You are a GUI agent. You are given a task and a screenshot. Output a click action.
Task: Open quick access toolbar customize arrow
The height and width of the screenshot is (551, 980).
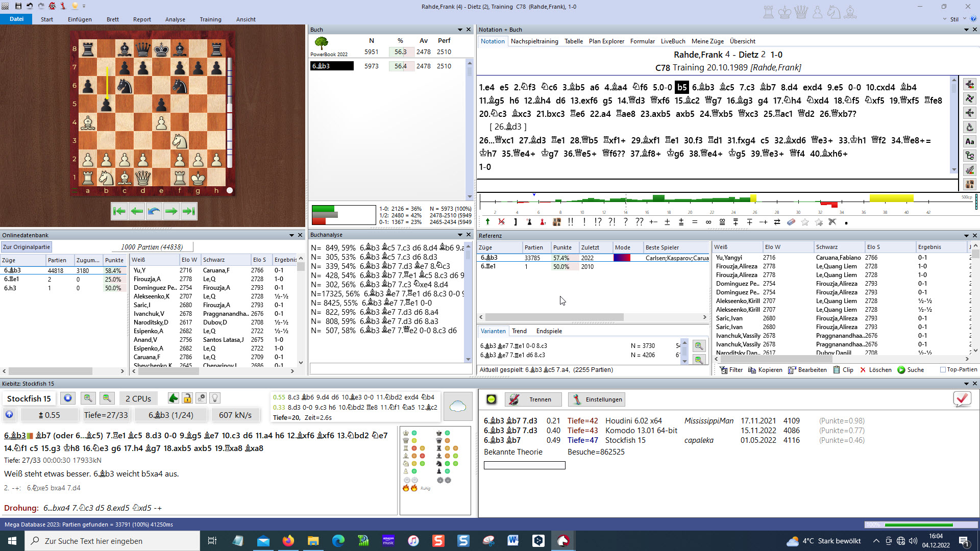point(84,6)
